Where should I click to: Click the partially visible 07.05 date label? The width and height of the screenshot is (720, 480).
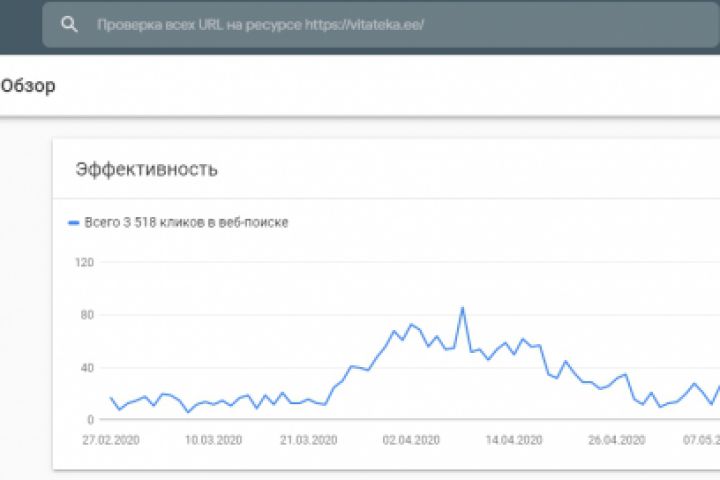[x=700, y=439]
